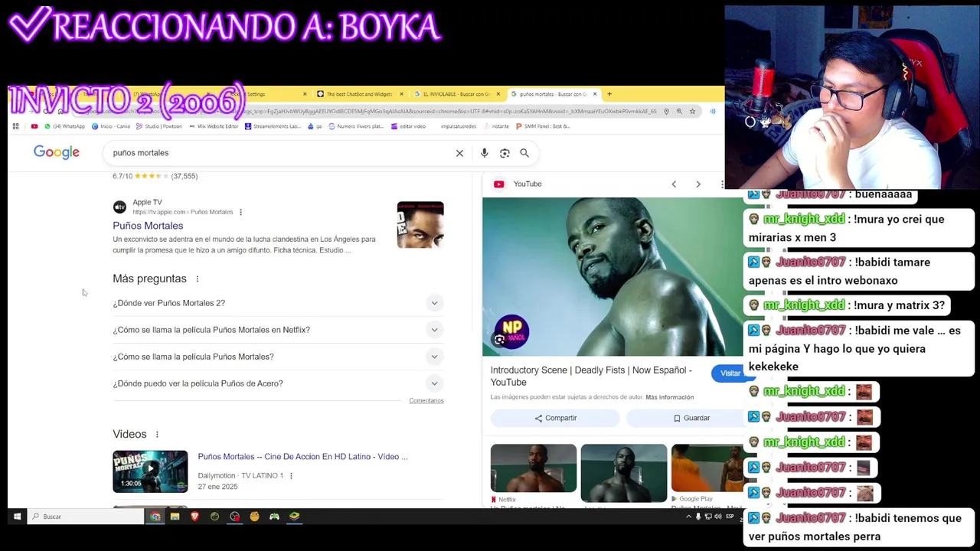Open options for the Dailymotion TV LATINO result
The height and width of the screenshot is (551, 980).
291,476
